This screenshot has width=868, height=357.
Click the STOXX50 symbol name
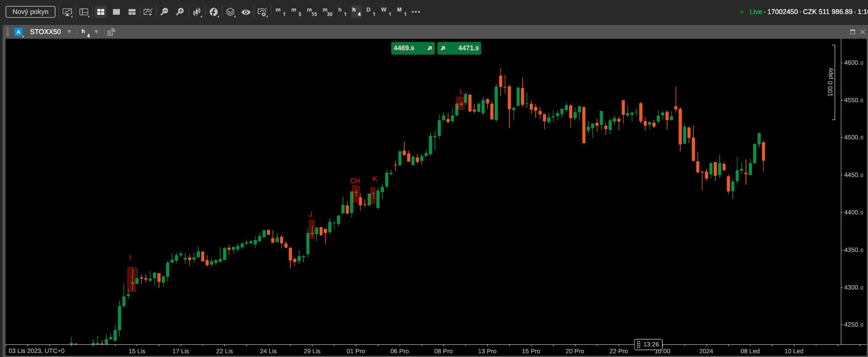pyautogui.click(x=45, y=32)
